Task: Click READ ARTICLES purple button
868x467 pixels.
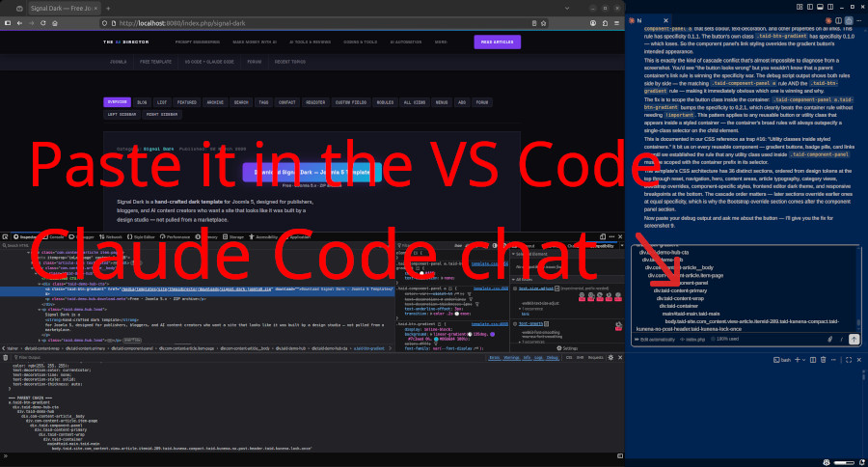Action: click(497, 42)
